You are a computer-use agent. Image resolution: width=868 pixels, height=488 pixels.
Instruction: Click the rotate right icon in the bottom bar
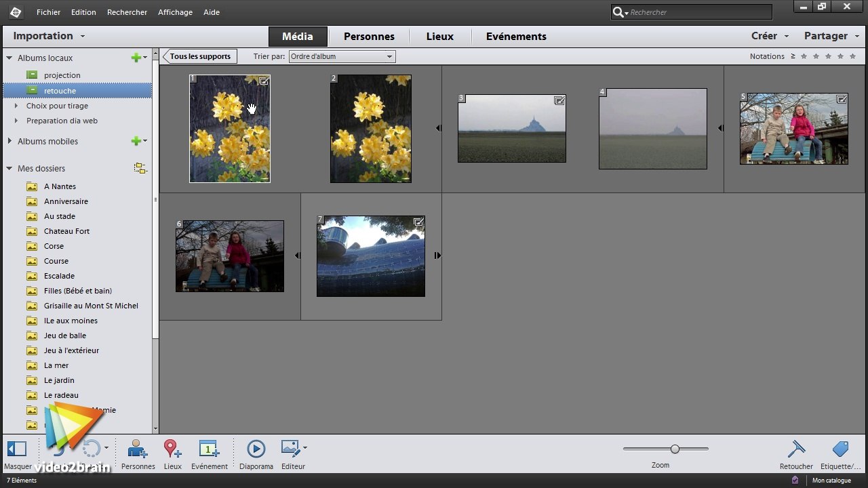[91, 449]
